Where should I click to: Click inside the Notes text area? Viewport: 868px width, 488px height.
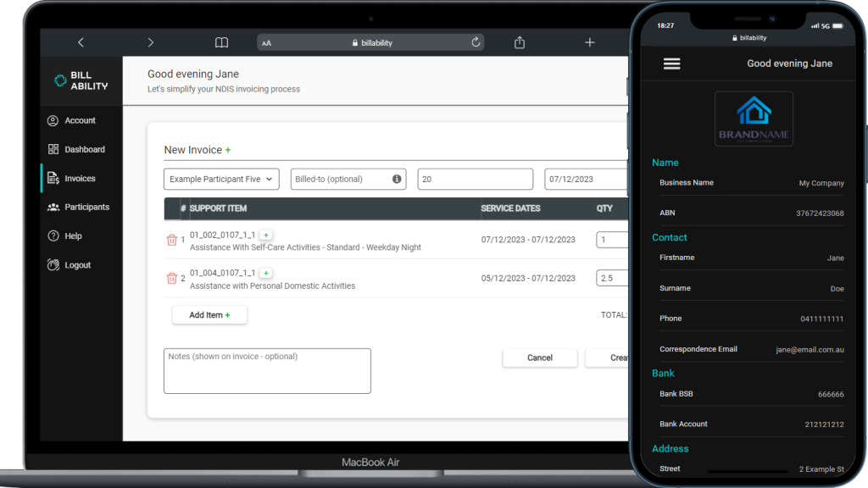[267, 370]
